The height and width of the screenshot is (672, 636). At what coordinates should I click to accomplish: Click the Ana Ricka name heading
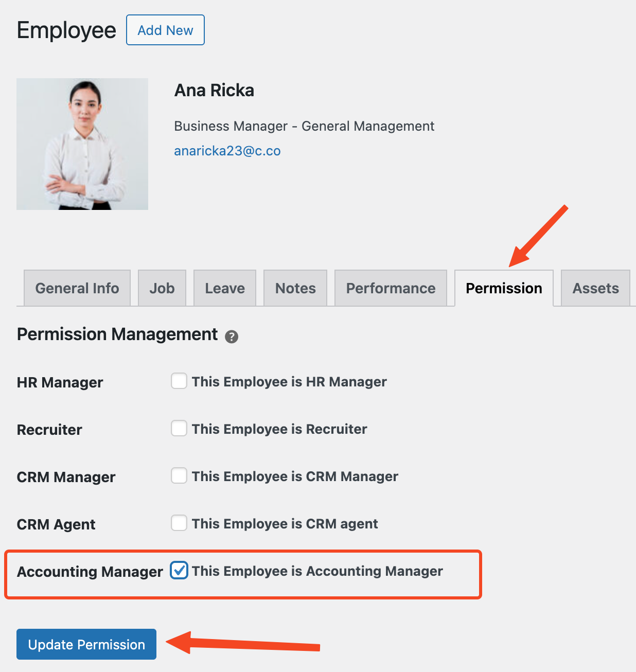[214, 91]
